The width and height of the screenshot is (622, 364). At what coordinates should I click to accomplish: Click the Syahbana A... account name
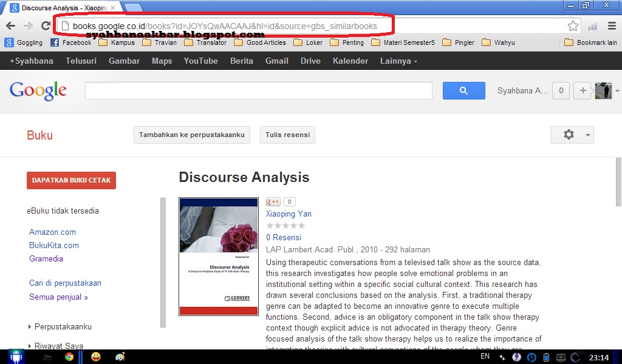522,91
